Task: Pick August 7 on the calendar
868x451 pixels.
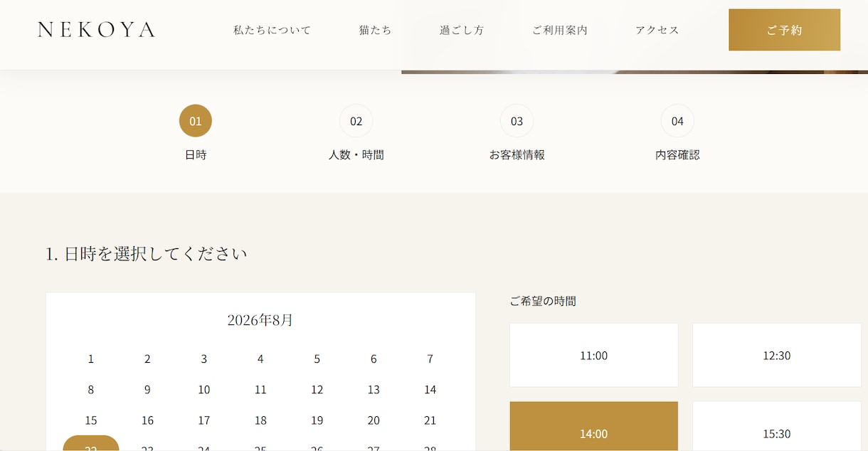Action: (x=430, y=359)
